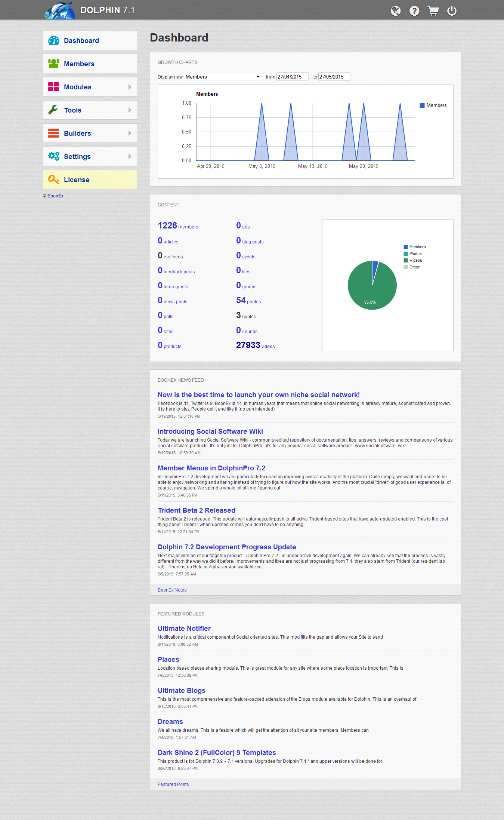This screenshot has width=504, height=820.
Task: Expand the Modules submenu arrow
Action: pyautogui.click(x=130, y=87)
